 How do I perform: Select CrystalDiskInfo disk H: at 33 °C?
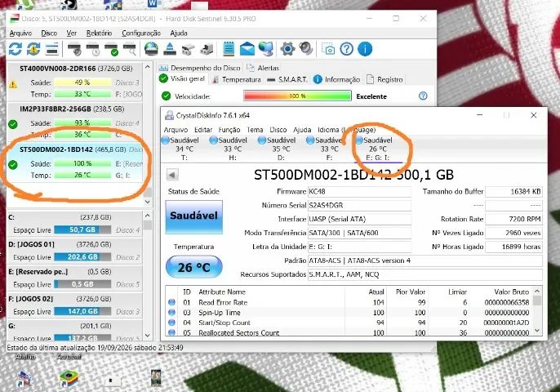click(x=233, y=149)
